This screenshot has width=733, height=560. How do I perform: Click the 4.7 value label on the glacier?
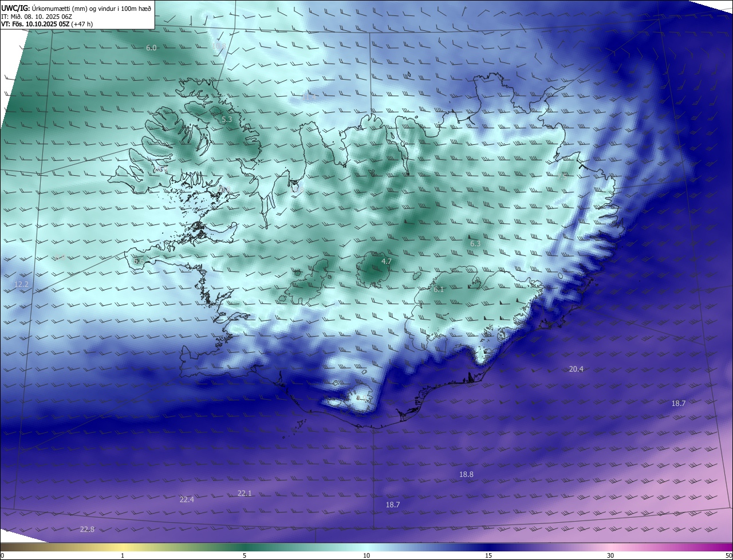point(387,262)
